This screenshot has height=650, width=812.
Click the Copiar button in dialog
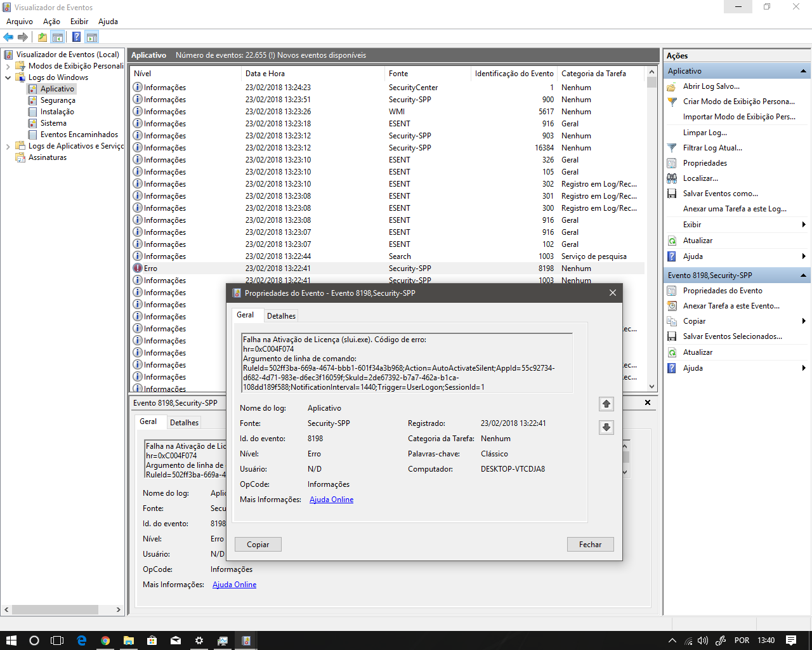[258, 545]
